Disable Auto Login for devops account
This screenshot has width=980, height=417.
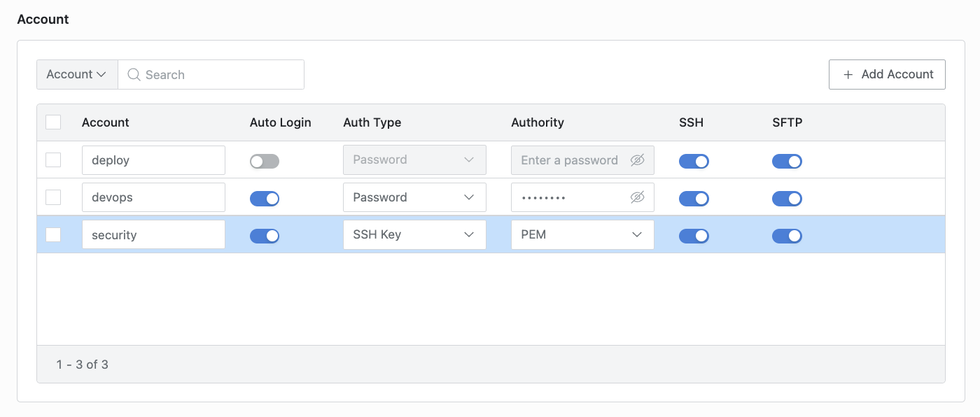click(265, 199)
